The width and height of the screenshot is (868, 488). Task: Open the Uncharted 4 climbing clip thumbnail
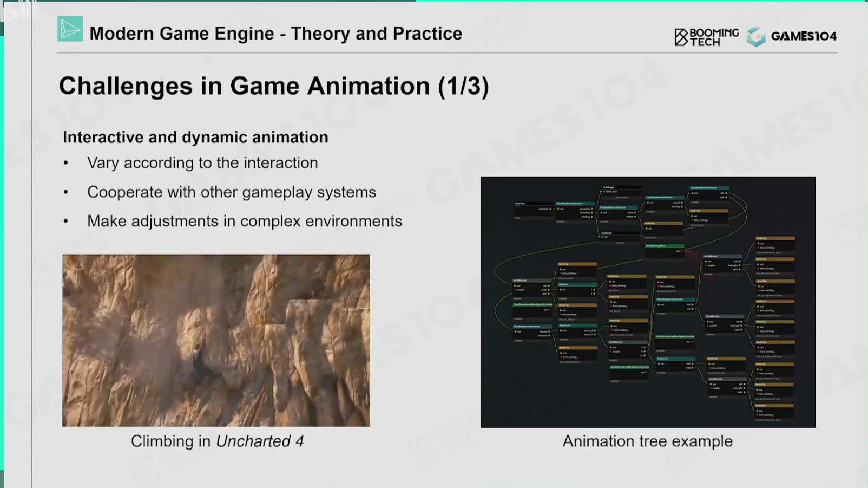click(216, 340)
